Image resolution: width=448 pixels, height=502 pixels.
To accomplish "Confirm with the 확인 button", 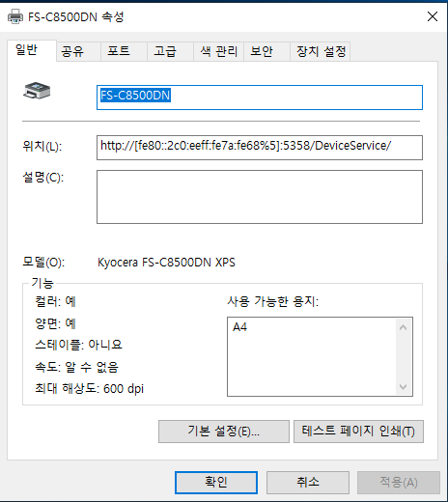I will pos(216,483).
